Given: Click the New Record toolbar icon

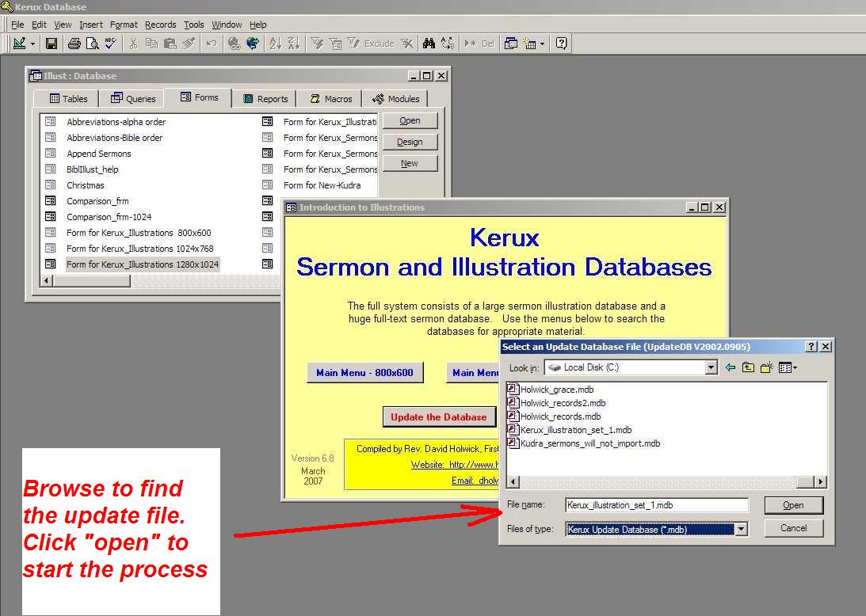Looking at the screenshot, I should [x=471, y=44].
